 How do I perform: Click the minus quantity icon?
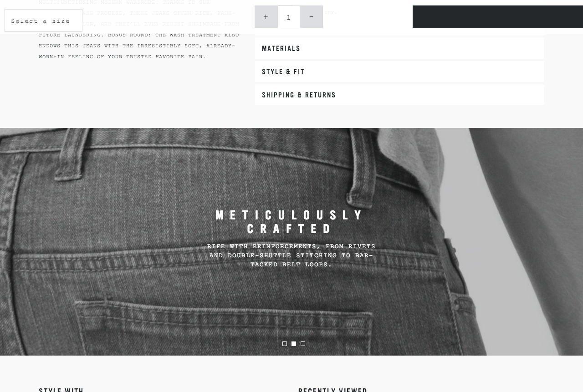312,17
